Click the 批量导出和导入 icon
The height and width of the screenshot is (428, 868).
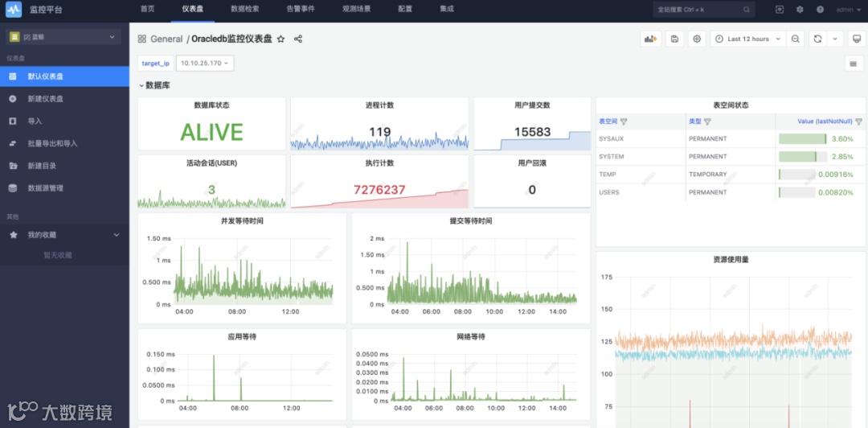click(x=13, y=143)
